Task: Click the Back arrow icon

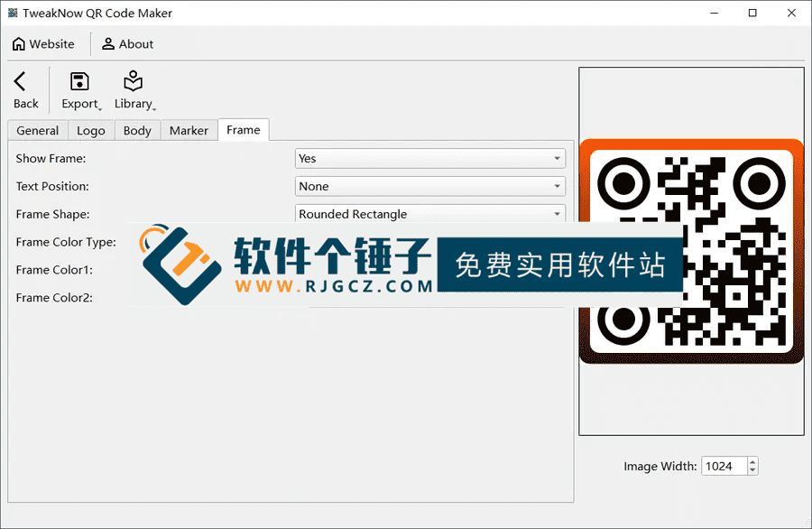Action: tap(20, 81)
